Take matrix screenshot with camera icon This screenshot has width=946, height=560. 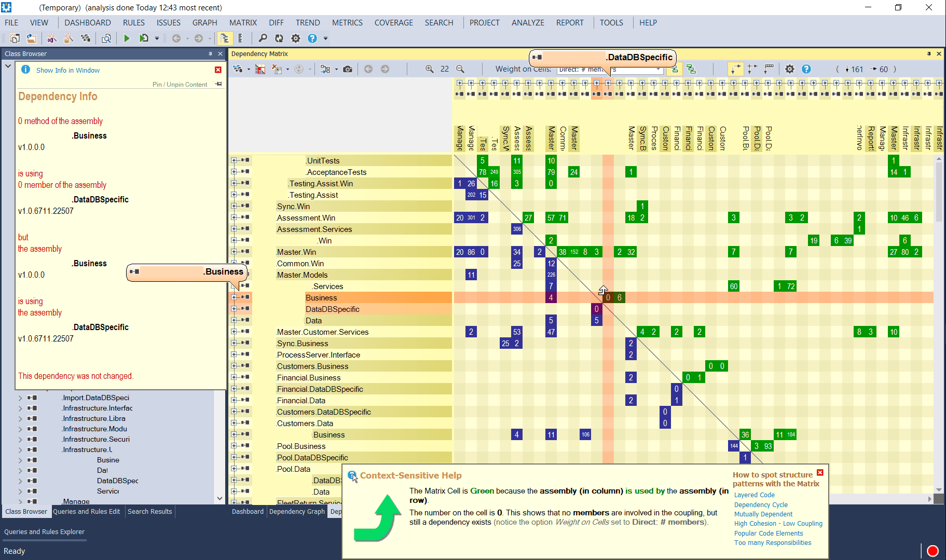(347, 69)
